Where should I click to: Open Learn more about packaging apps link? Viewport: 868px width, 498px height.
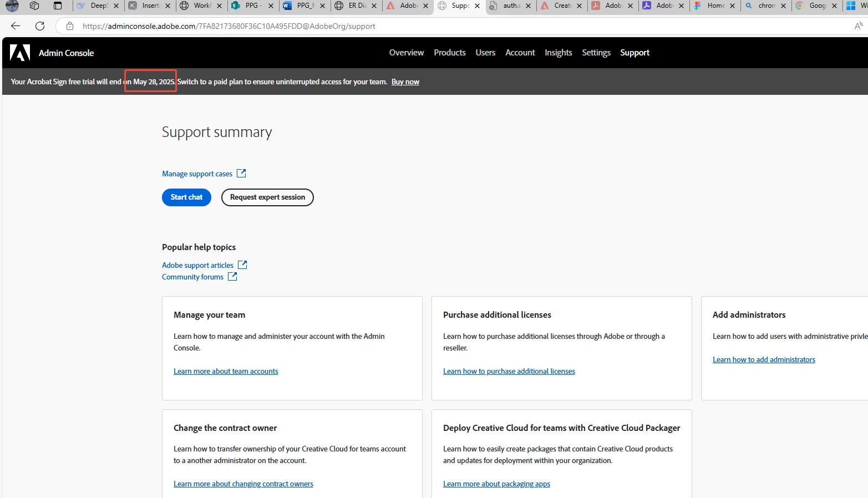point(496,484)
